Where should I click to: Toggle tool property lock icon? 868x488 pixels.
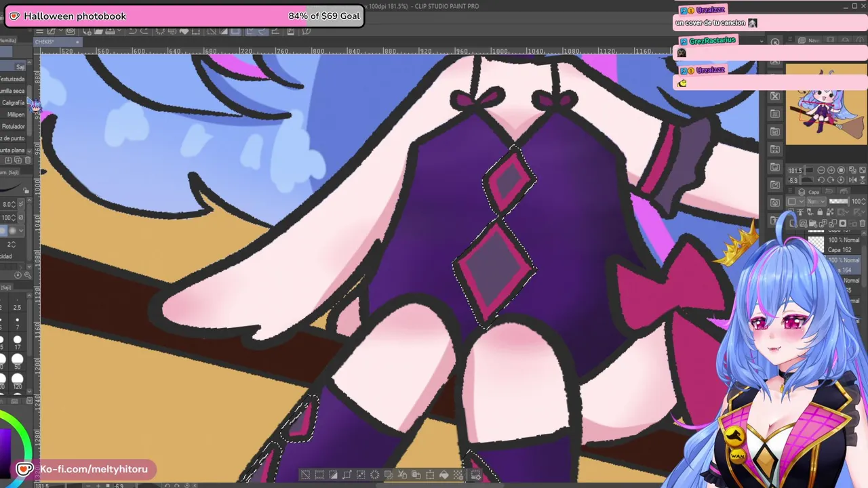26,190
